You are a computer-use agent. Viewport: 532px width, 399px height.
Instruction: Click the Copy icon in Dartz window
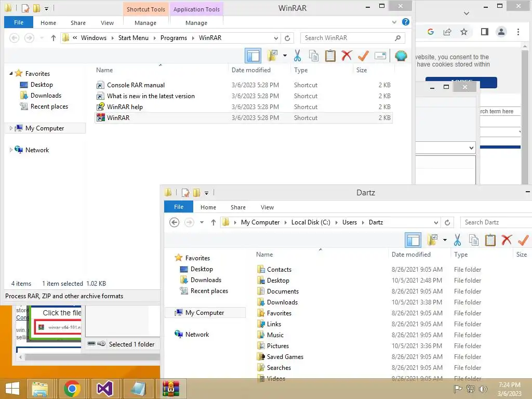[474, 240]
